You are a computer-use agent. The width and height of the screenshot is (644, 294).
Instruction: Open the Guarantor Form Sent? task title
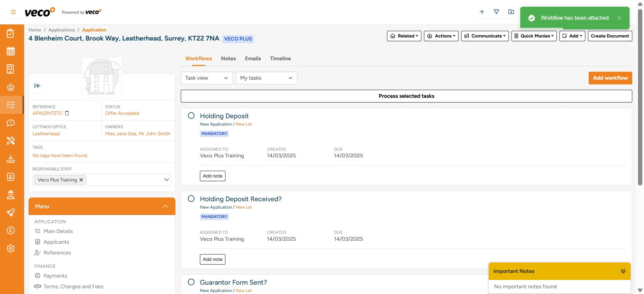[x=233, y=282]
